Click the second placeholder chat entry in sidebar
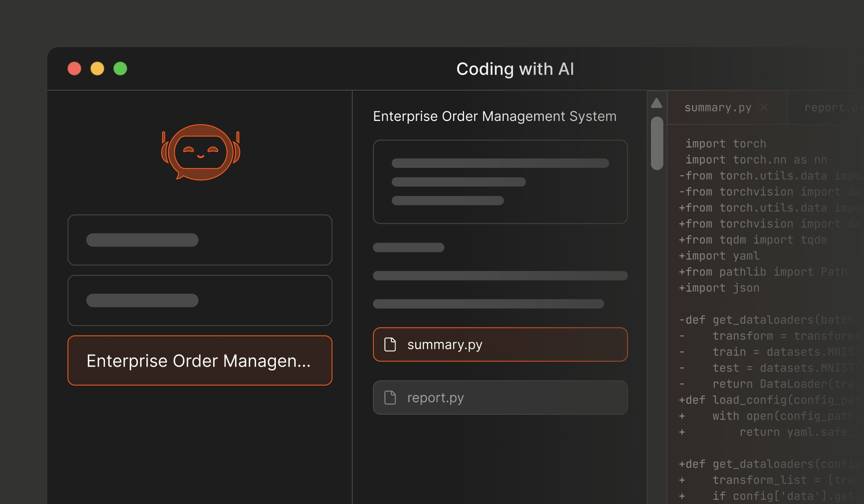This screenshot has height=504, width=864. click(200, 300)
